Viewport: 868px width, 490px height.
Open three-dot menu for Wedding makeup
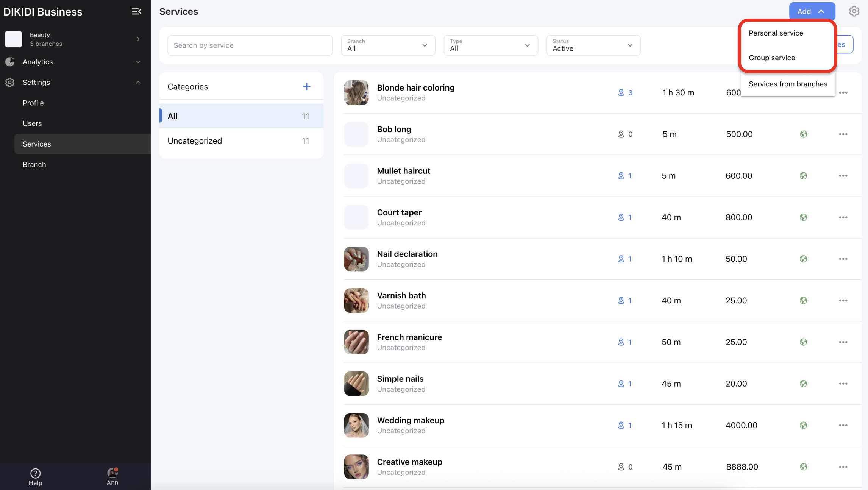coord(843,425)
